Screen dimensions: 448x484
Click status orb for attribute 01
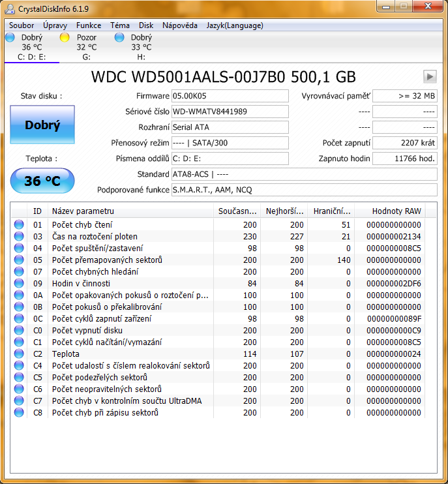(19, 224)
